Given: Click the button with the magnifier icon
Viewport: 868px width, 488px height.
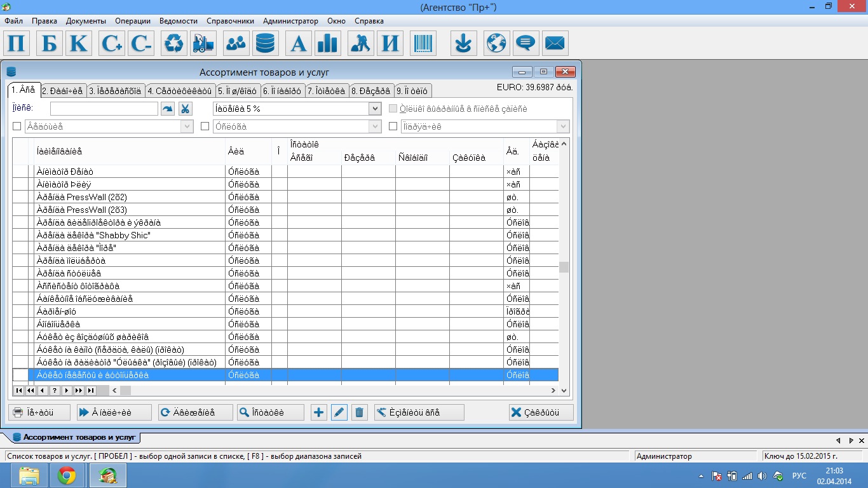Looking at the screenshot, I should (270, 412).
